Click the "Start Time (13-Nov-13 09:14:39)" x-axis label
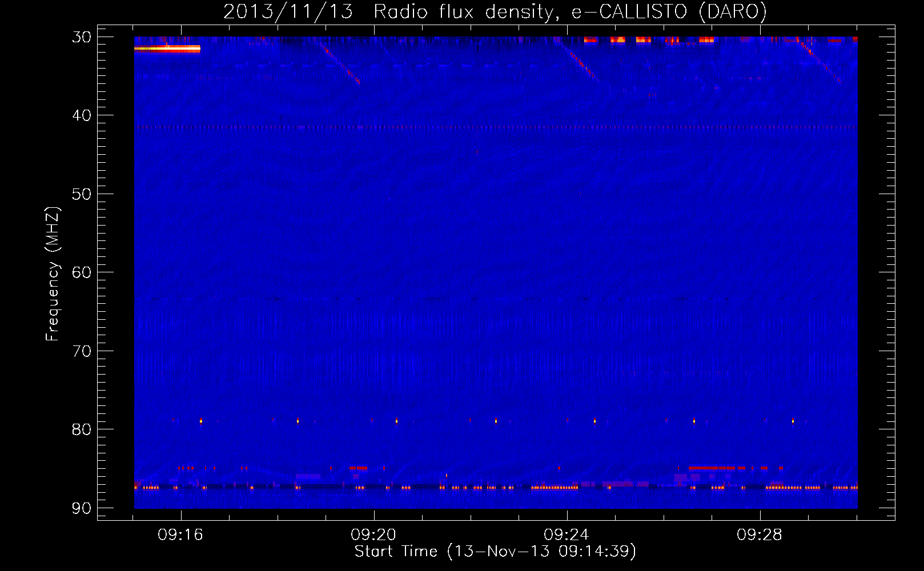 tap(495, 552)
